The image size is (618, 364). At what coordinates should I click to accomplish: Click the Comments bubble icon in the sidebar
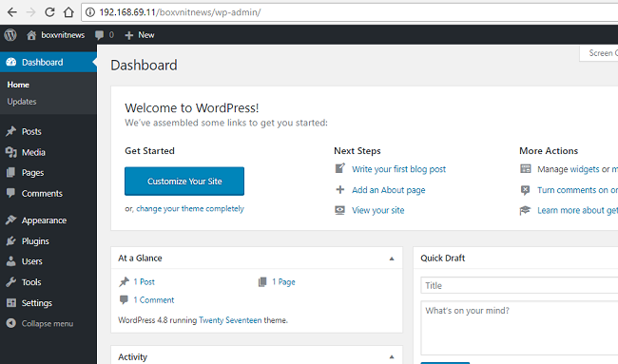11,193
